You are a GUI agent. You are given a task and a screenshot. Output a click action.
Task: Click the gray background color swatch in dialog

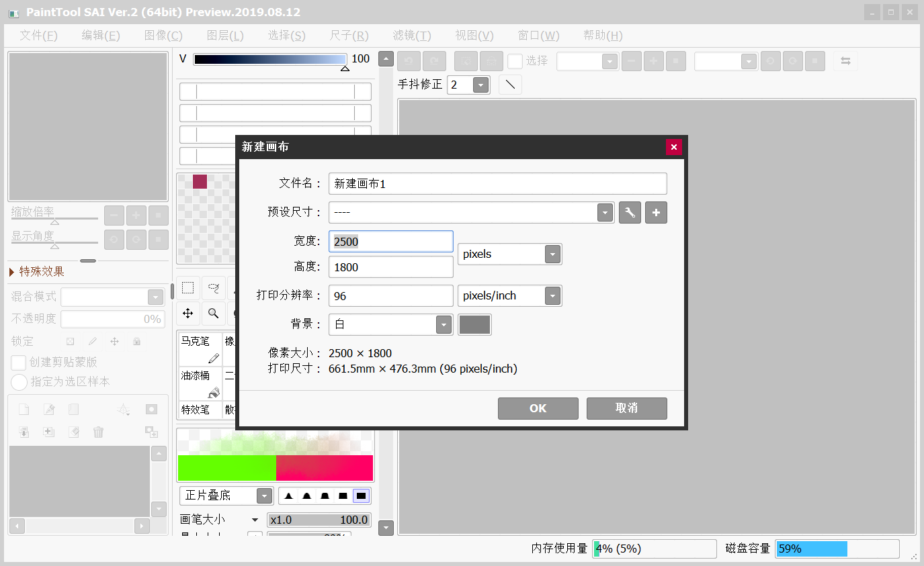(474, 324)
